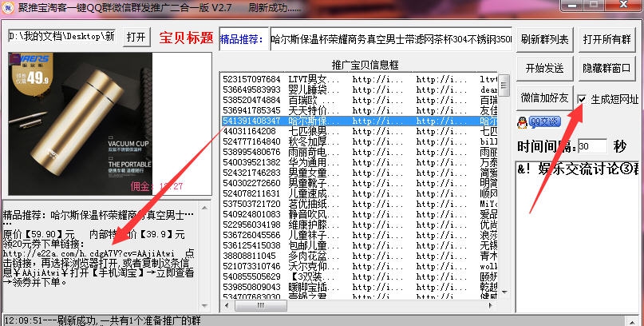The image size is (644, 326).
Task: Open the QQ交谈 chat icon button
Action: pos(539,122)
